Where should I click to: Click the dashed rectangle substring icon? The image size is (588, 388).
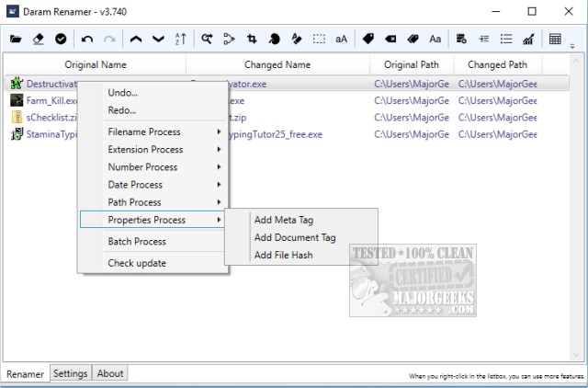[x=319, y=39]
